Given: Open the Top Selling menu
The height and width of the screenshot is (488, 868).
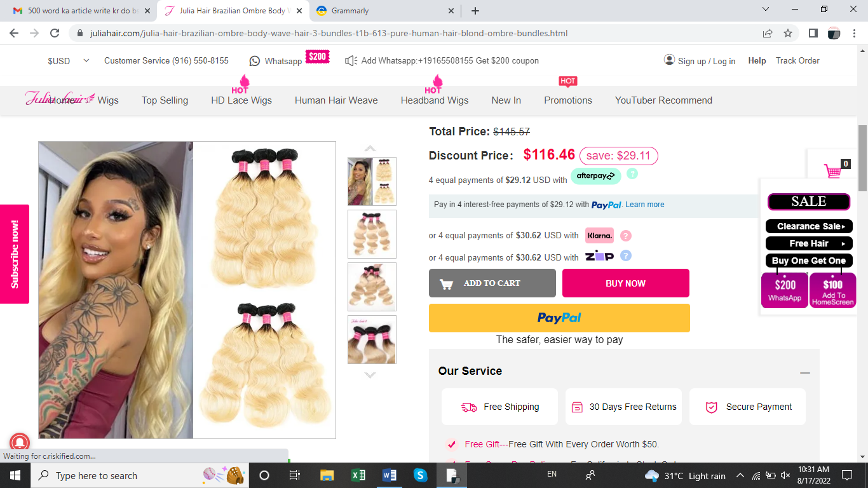Looking at the screenshot, I should [165, 100].
